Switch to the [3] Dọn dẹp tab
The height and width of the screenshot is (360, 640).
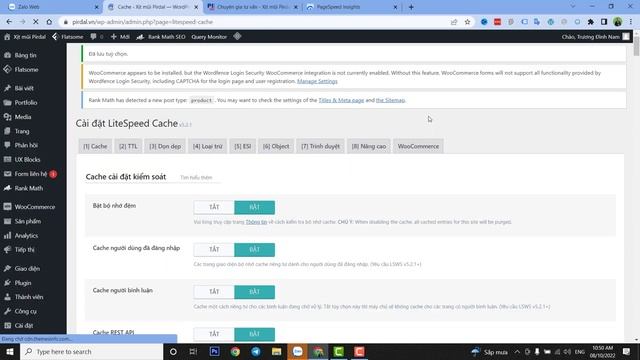coord(165,146)
